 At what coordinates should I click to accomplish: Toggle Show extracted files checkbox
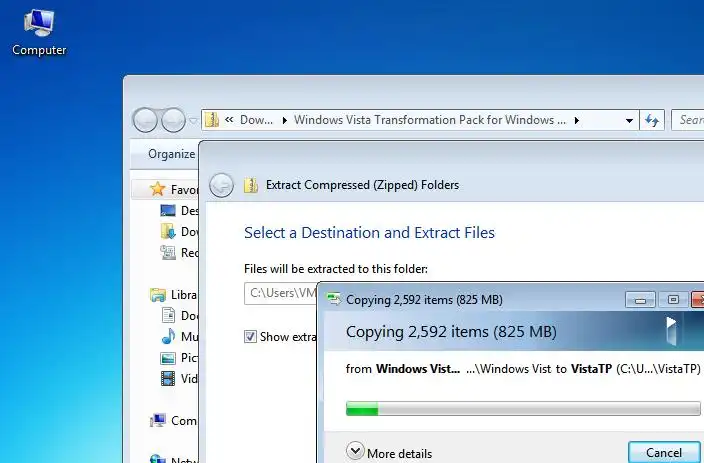(x=250, y=336)
